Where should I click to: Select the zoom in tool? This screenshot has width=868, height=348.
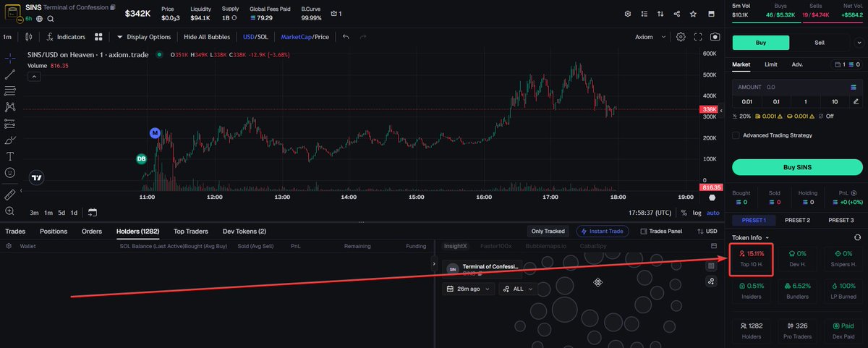(10, 211)
